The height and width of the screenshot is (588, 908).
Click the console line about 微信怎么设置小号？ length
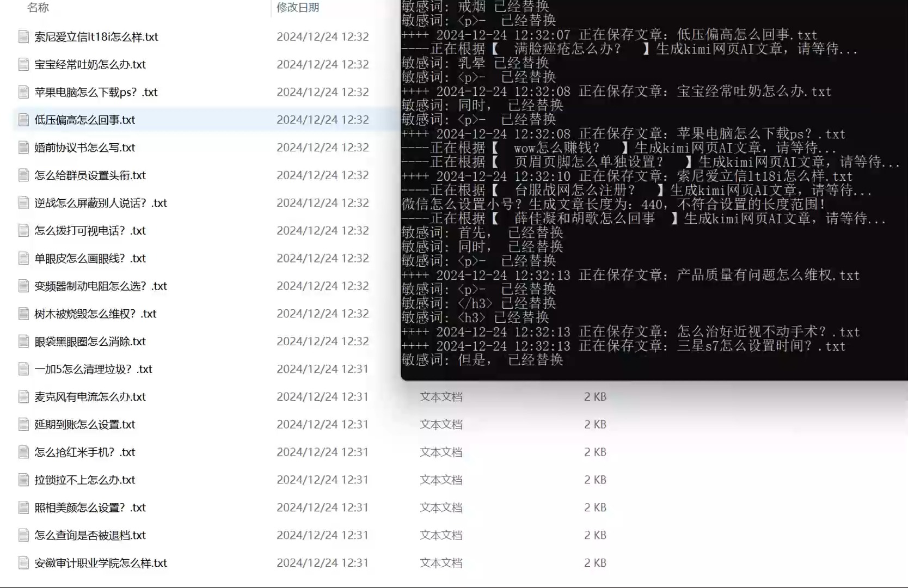[614, 205]
